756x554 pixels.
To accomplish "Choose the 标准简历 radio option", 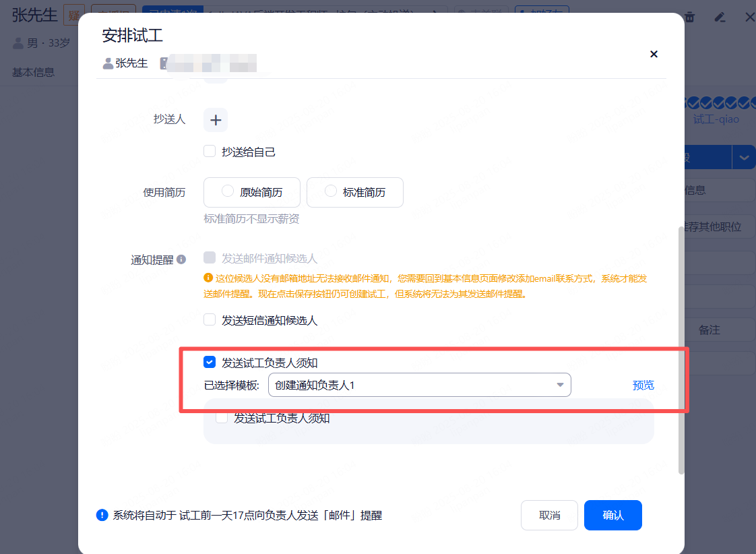I will tap(331, 191).
